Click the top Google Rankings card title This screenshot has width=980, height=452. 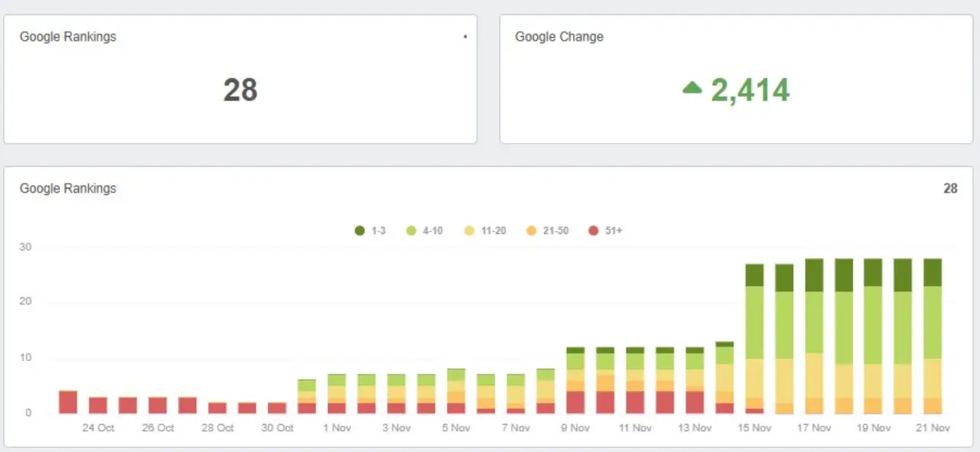click(68, 37)
